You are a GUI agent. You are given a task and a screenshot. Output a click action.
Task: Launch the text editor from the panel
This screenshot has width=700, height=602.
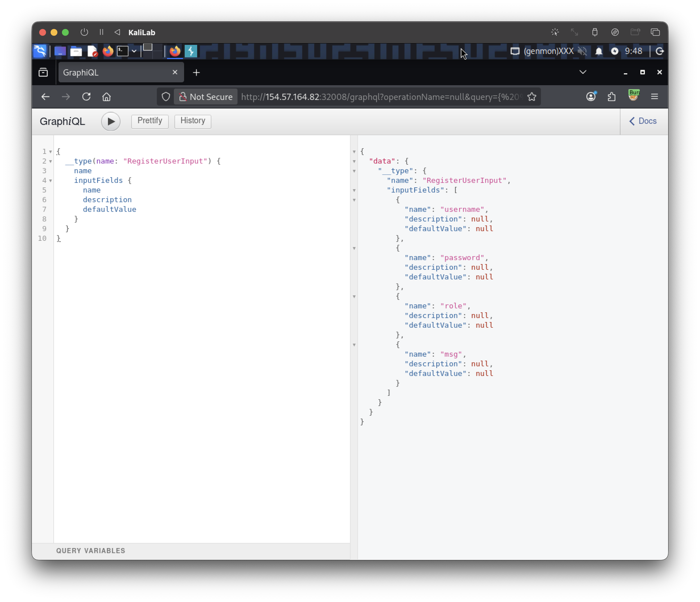[x=92, y=51]
